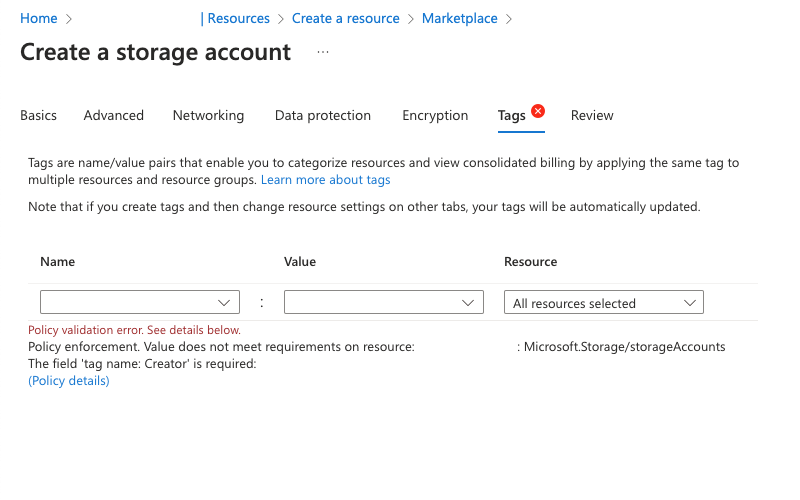Focus the tag Value input field
This screenshot has width=800, height=500.
coord(384,302)
